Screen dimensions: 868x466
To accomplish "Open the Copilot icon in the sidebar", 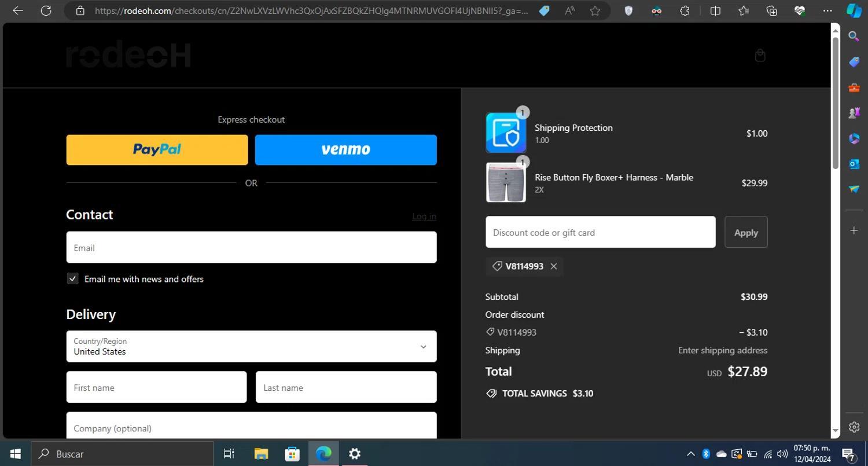I will (x=854, y=10).
